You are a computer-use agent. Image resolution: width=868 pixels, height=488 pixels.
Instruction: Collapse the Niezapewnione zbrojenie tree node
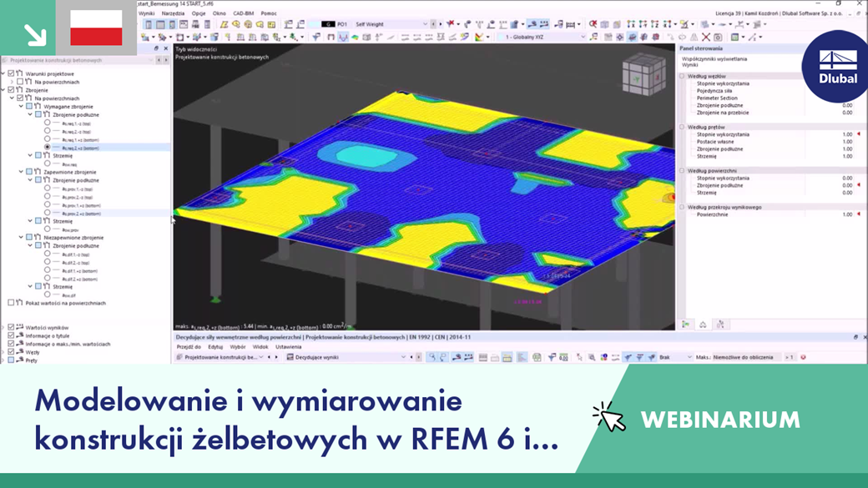[x=21, y=238]
